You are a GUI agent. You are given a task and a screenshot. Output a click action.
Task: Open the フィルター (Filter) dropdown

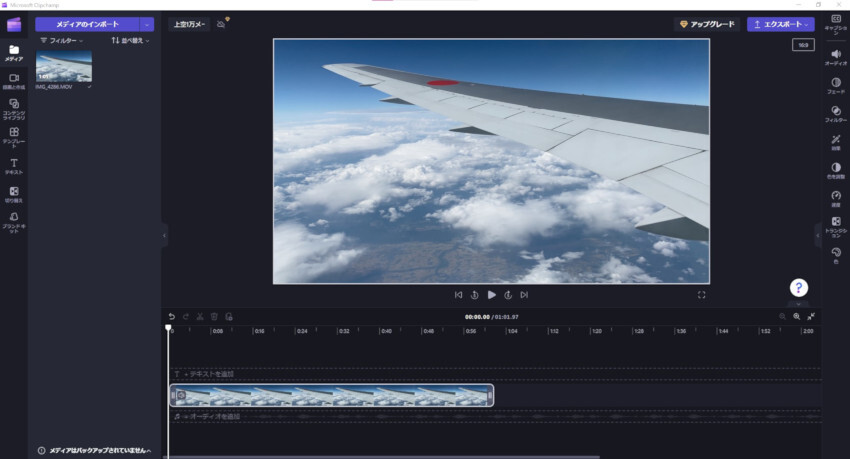click(x=61, y=41)
